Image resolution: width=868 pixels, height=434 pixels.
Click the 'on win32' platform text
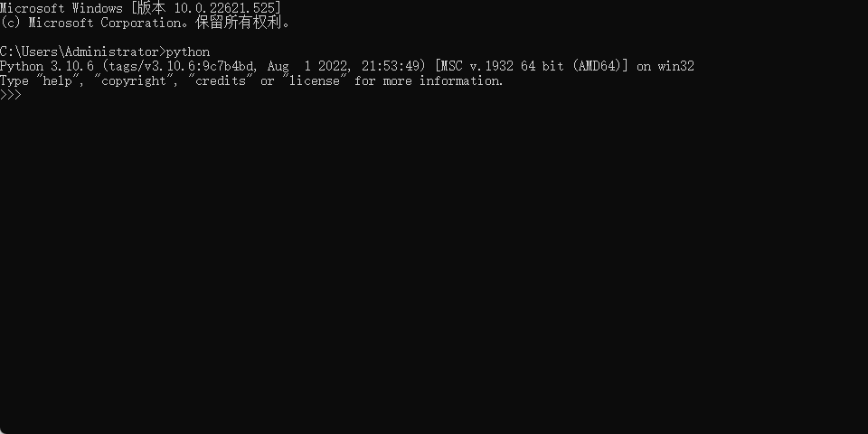coord(665,66)
